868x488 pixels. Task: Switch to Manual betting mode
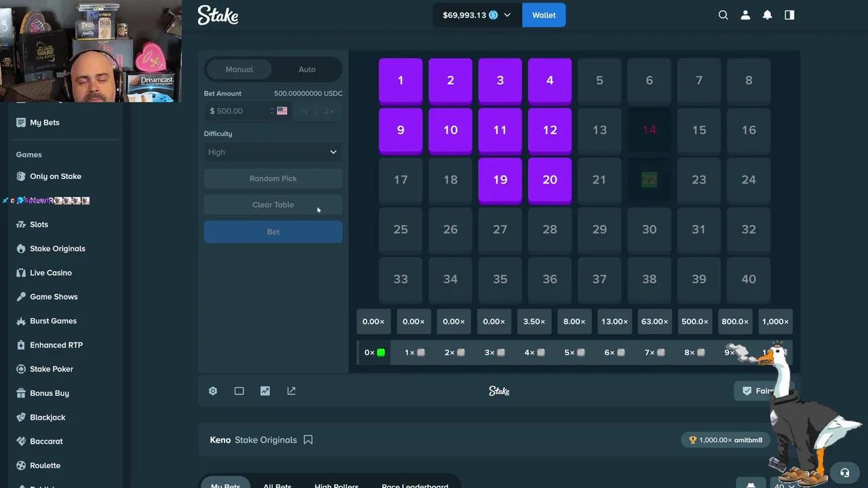239,69
